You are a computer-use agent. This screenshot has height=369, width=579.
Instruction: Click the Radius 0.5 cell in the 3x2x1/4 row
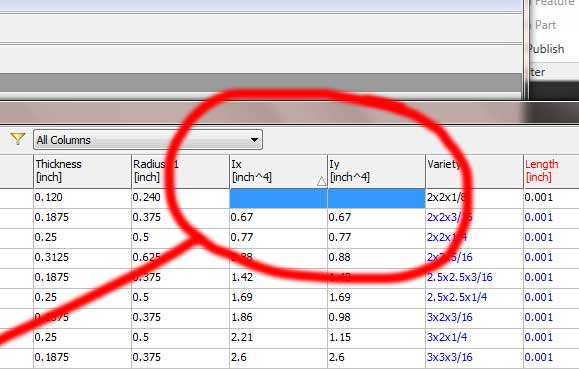180,338
